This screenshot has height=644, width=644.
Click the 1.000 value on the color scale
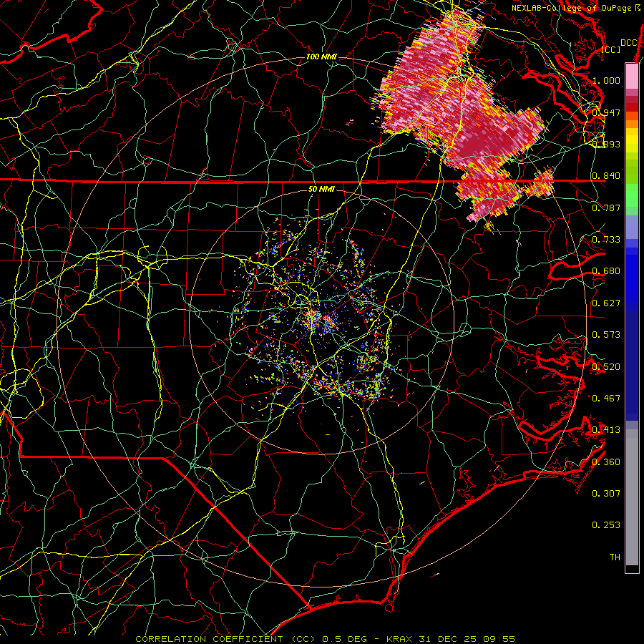tap(606, 80)
